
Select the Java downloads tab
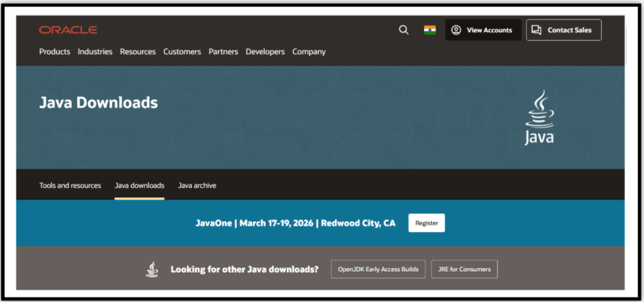tap(139, 185)
